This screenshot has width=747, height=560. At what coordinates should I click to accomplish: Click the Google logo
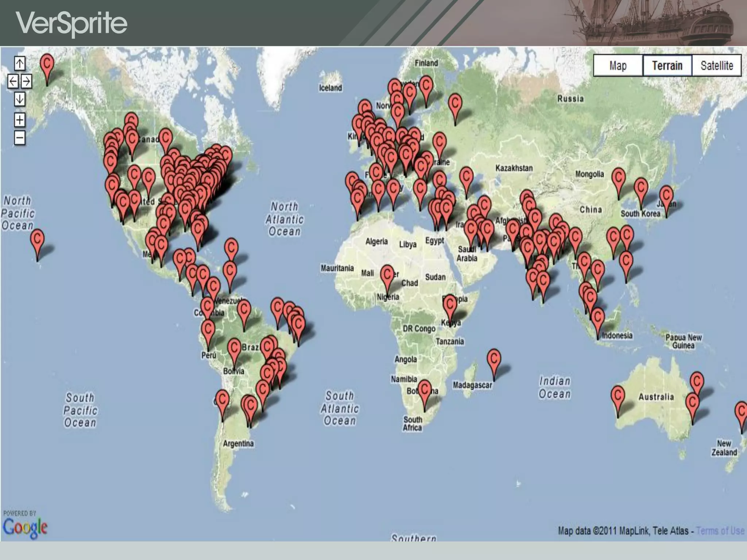point(25,527)
